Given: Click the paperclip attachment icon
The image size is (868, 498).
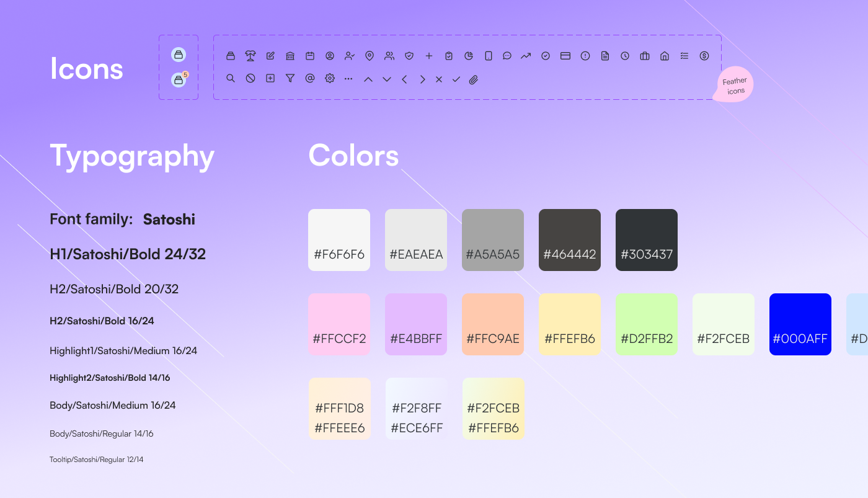Looking at the screenshot, I should click(x=474, y=79).
